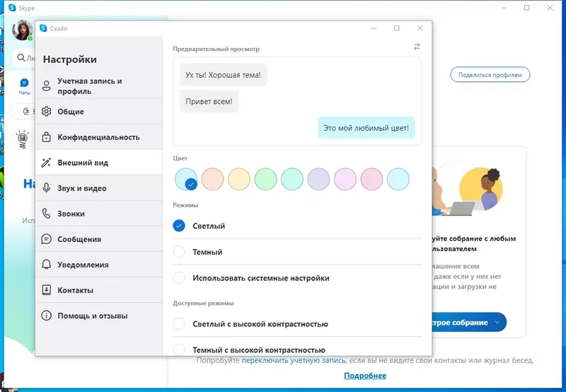Screen dimensions: 566x392
Task: Enable Использовать системные настройки option
Action: (x=179, y=277)
